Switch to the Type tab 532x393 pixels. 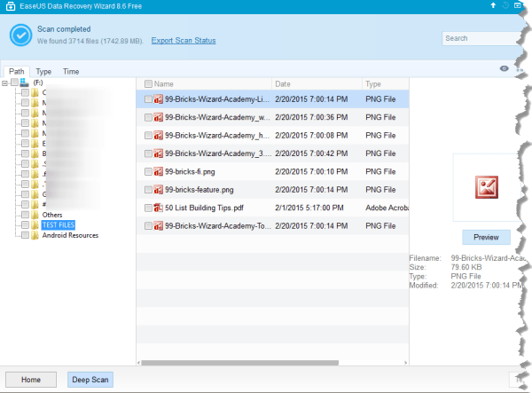43,72
